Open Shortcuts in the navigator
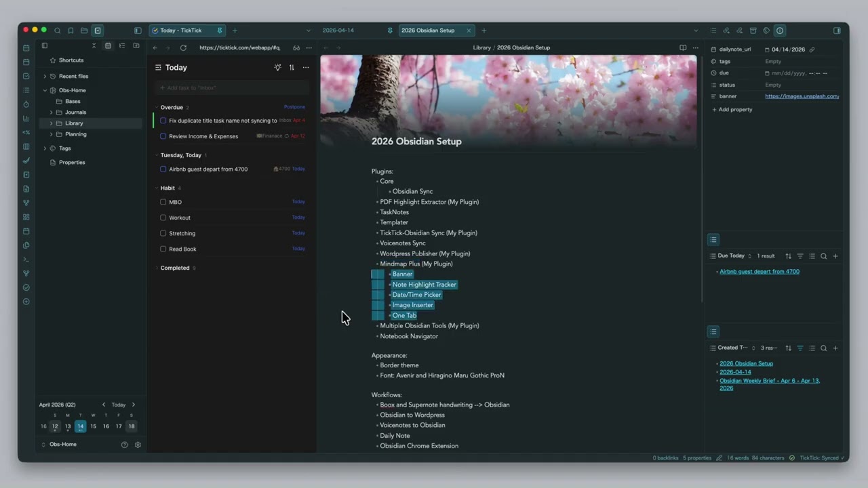 coord(71,60)
